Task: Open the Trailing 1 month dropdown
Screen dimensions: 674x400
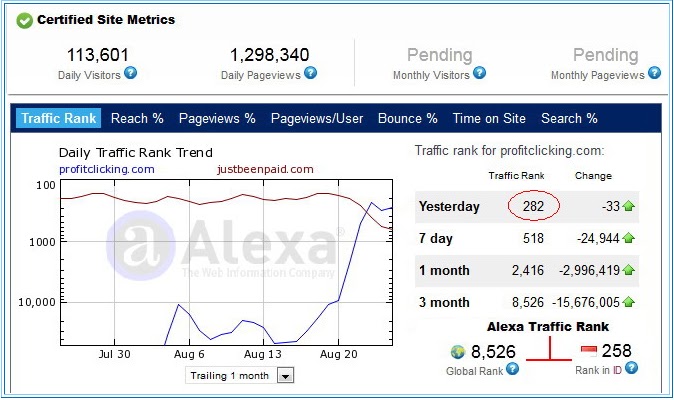Action: (239, 376)
